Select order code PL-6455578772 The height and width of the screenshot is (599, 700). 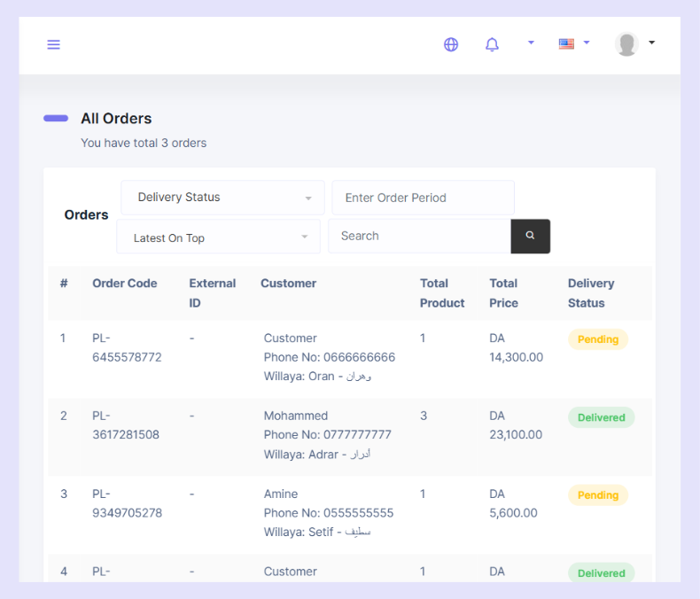(127, 347)
